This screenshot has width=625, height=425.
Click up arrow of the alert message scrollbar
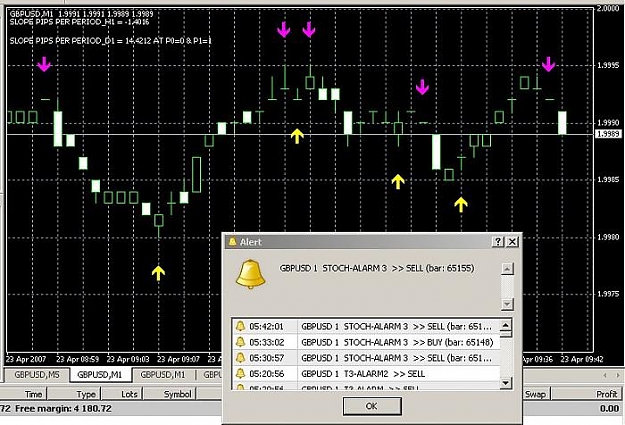pos(507,269)
